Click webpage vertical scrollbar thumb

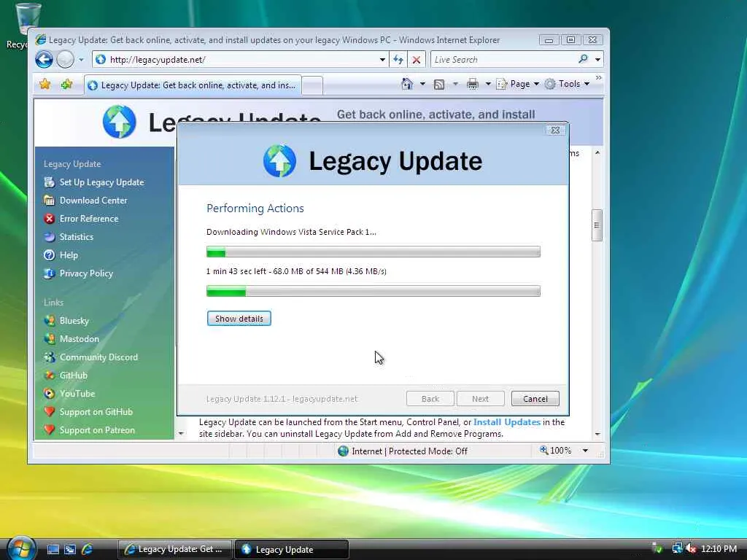[x=597, y=225]
